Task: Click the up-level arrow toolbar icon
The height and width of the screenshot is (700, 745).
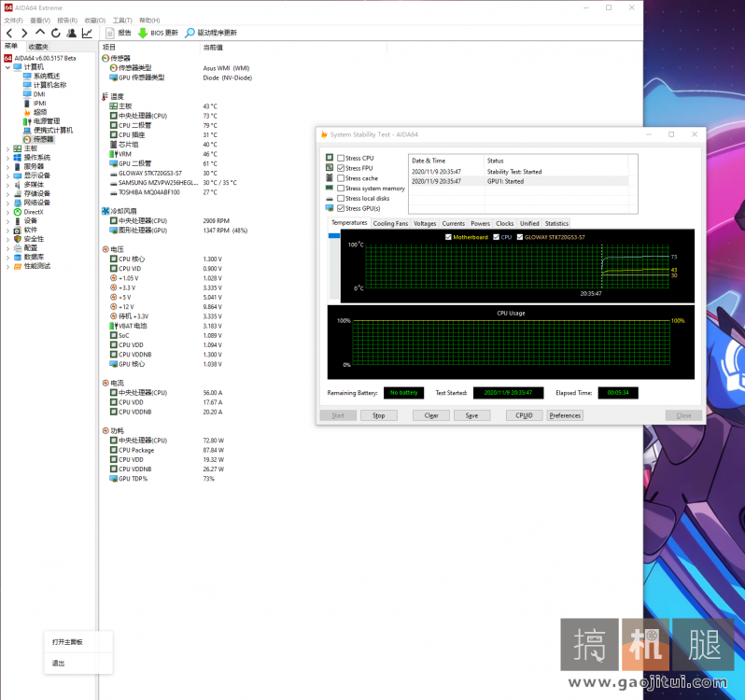Action: (40, 33)
